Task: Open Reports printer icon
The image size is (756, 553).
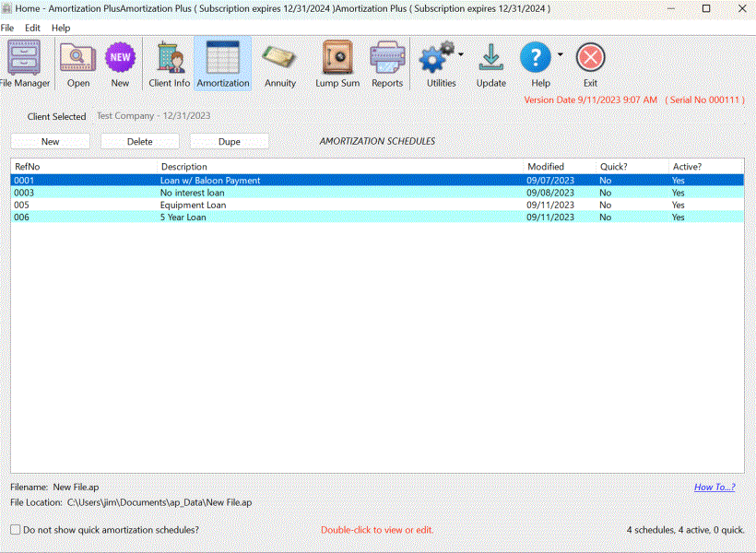Action: [387, 57]
